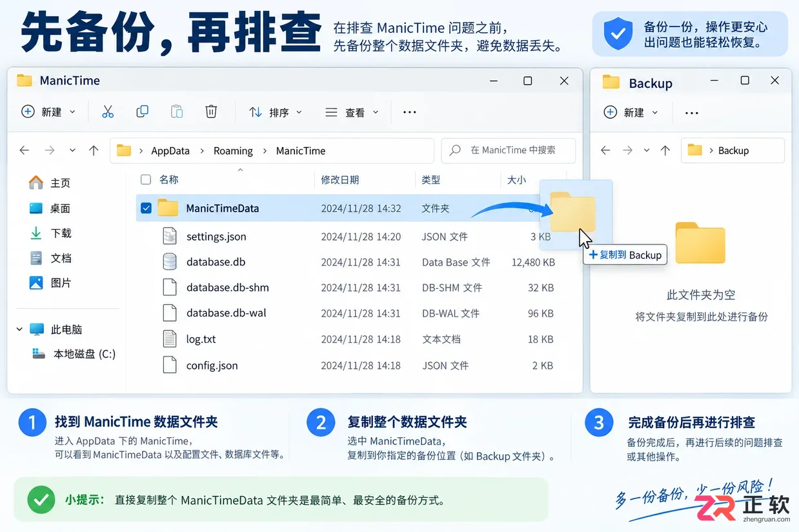This screenshot has height=532, width=799.
Task: Sort by the 类型 column header
Action: [x=431, y=180]
